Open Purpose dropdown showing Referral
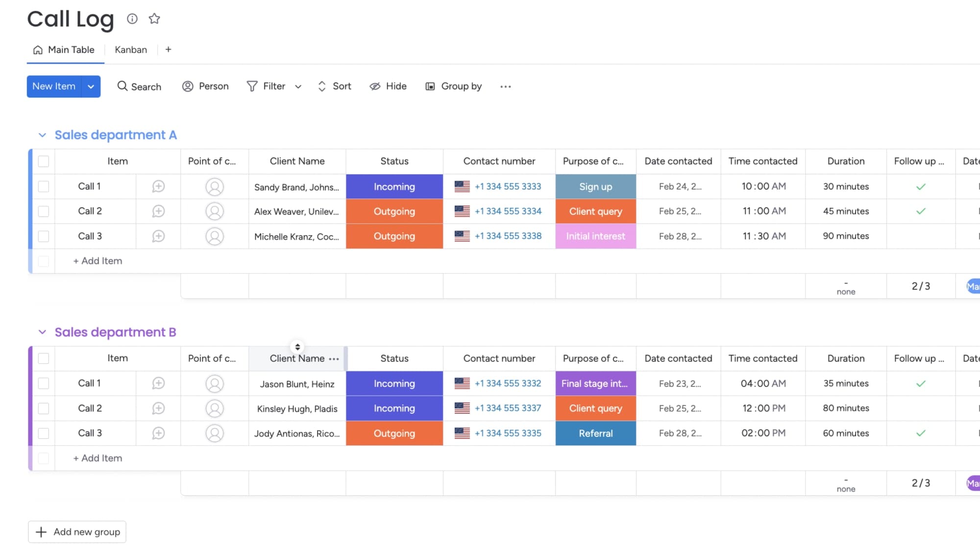 point(596,433)
